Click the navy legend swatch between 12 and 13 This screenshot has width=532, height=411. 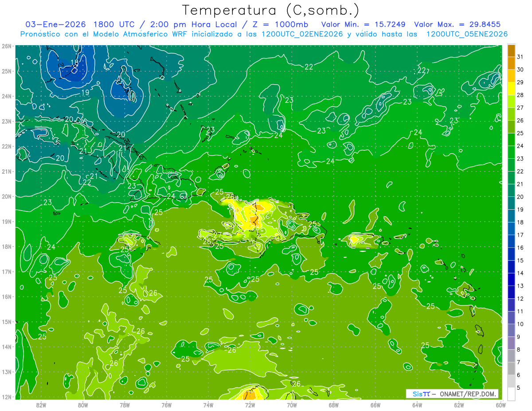click(x=511, y=292)
